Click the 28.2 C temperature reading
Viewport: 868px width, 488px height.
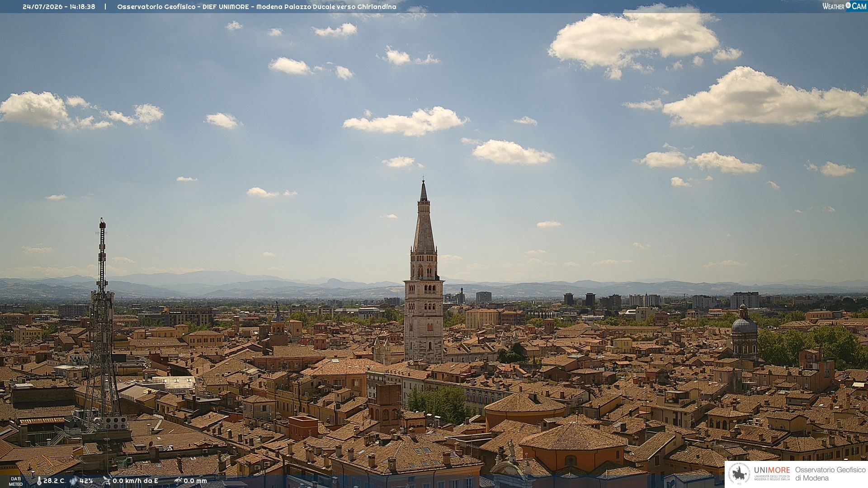pos(54,481)
